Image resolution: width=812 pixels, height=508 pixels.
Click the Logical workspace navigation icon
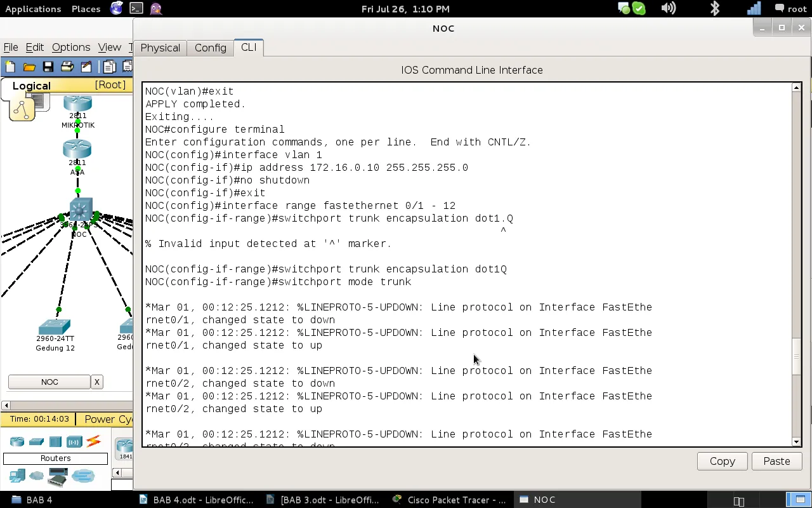click(22, 109)
